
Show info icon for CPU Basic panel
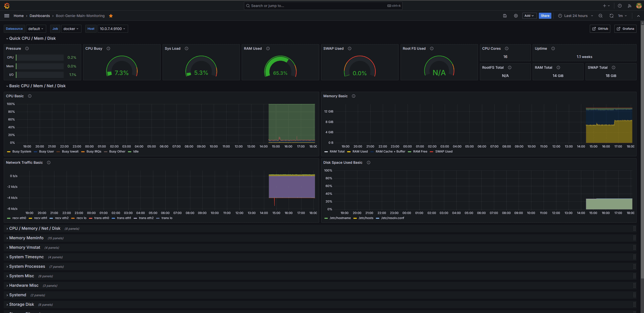tap(30, 96)
